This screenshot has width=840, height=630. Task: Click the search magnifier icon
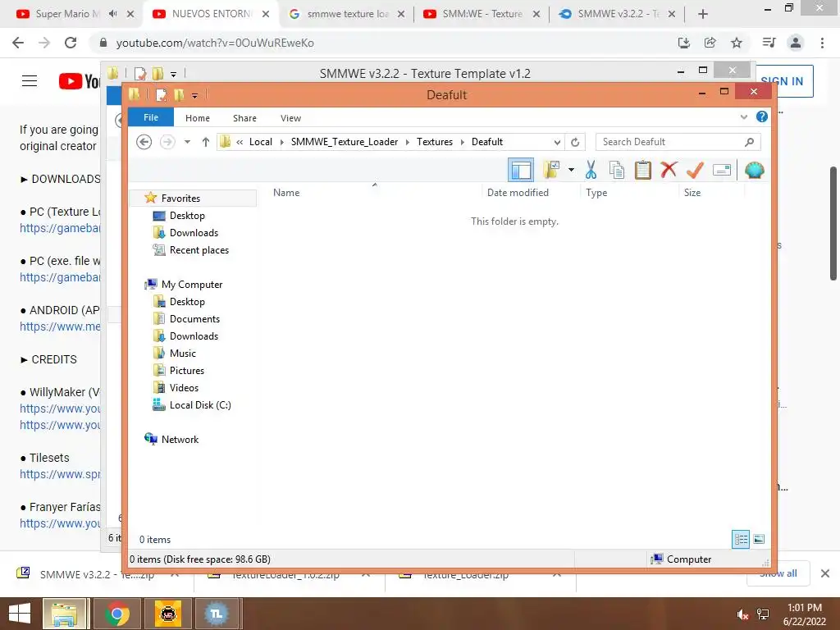point(749,142)
